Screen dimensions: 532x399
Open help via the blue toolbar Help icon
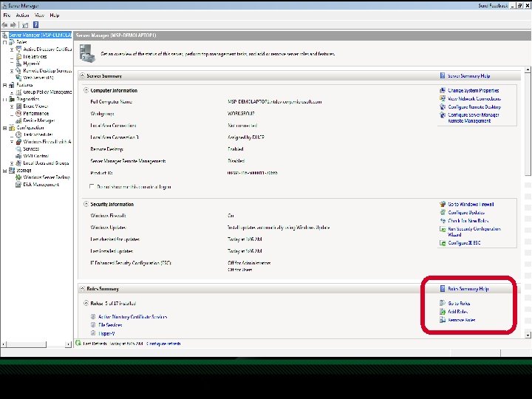(35, 25)
